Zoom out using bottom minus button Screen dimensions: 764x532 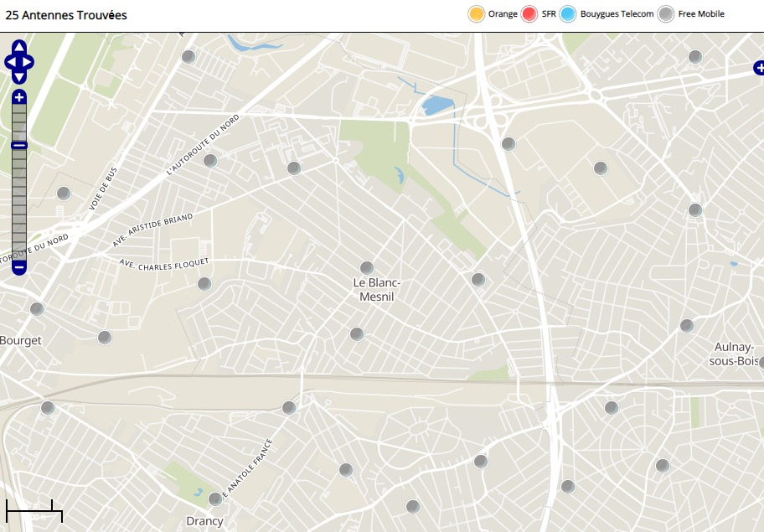(x=19, y=267)
